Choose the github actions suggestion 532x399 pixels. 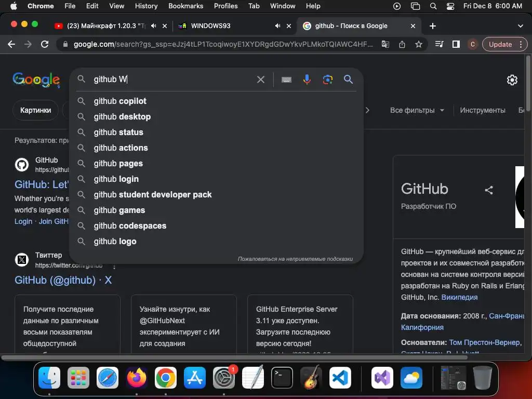[x=216, y=148]
